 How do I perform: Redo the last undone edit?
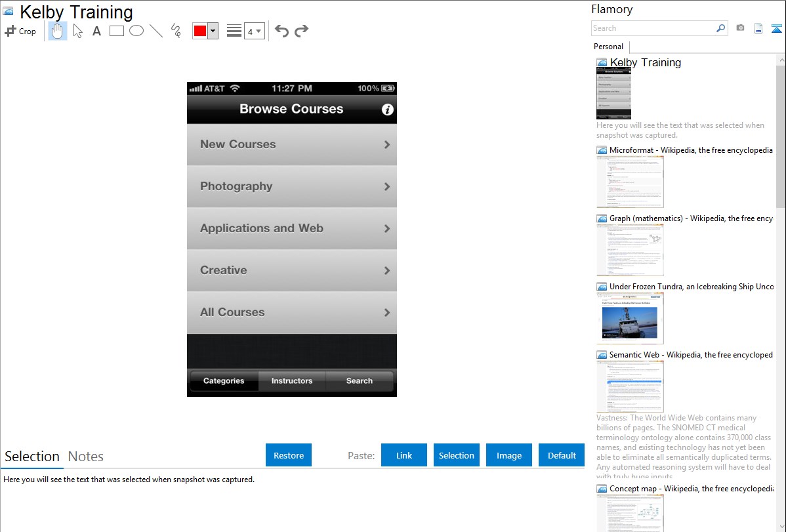(302, 31)
